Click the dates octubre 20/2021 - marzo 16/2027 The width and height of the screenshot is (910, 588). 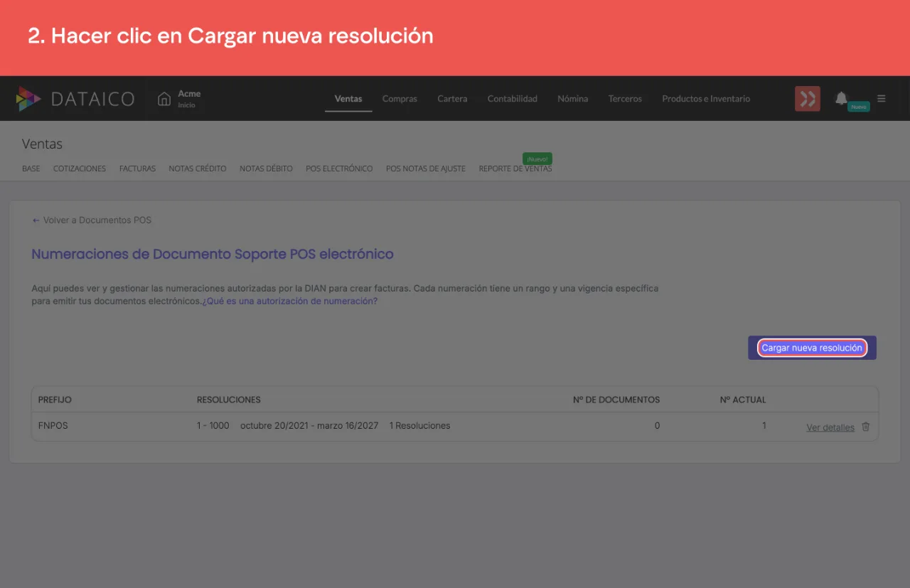(309, 426)
